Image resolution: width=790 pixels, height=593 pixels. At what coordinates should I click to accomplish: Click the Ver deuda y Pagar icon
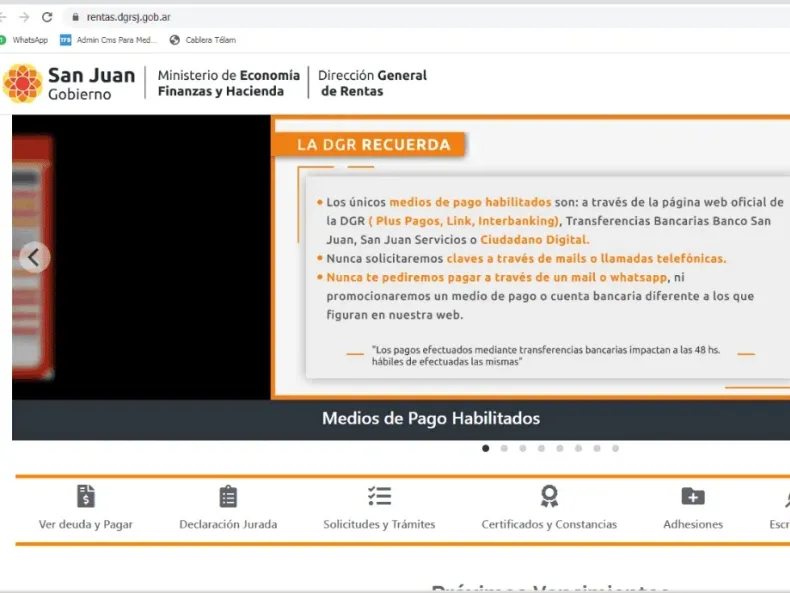(x=86, y=496)
